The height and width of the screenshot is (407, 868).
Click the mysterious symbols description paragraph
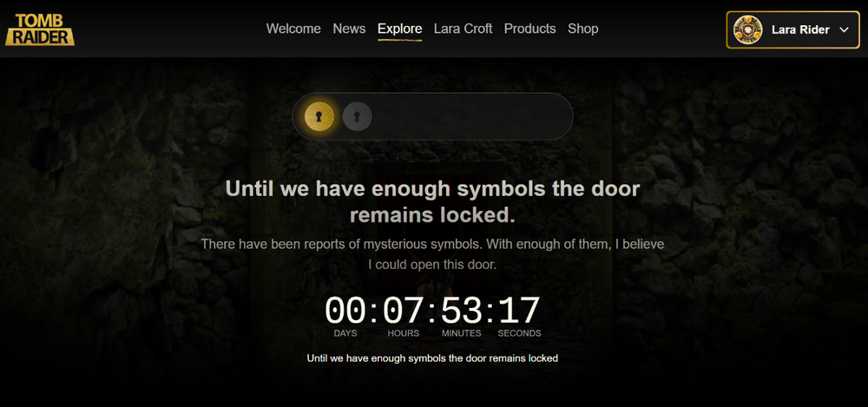432,254
